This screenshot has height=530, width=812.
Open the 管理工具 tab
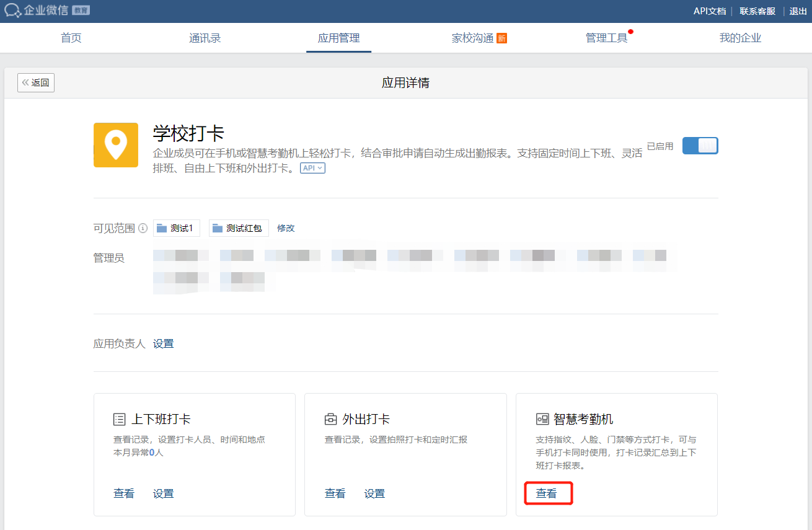[607, 38]
